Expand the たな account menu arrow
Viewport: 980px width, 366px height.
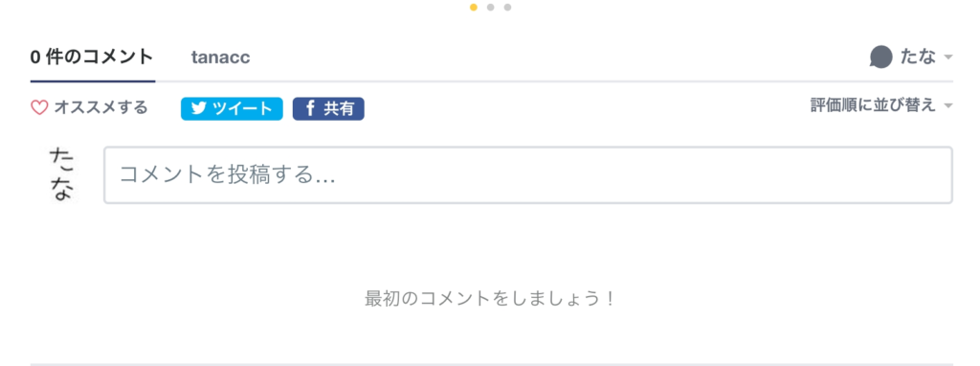pyautogui.click(x=948, y=57)
